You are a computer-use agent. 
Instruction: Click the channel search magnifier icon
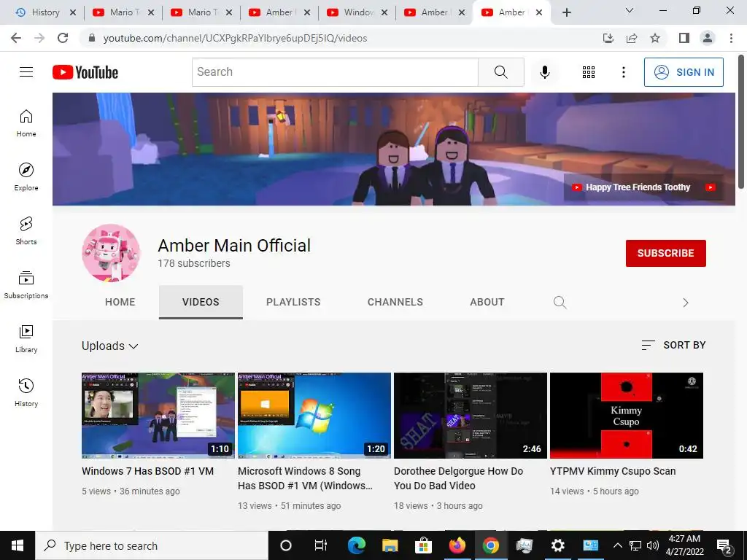pos(560,303)
